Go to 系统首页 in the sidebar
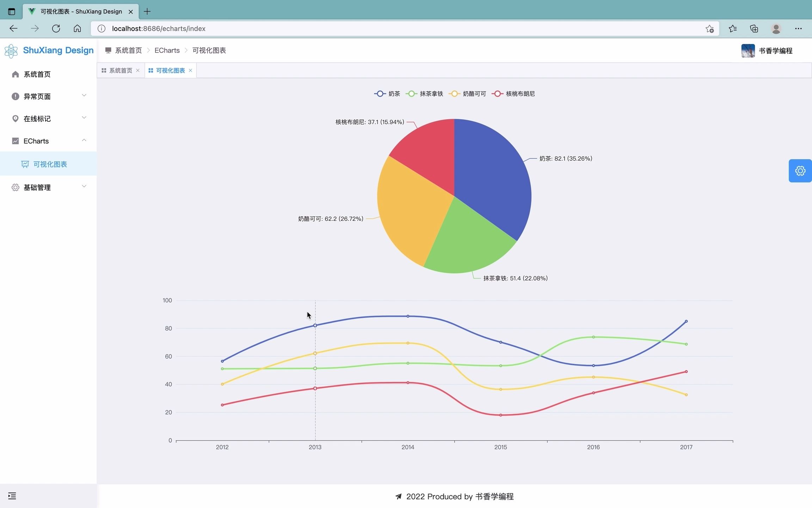This screenshot has width=812, height=508. [48, 74]
